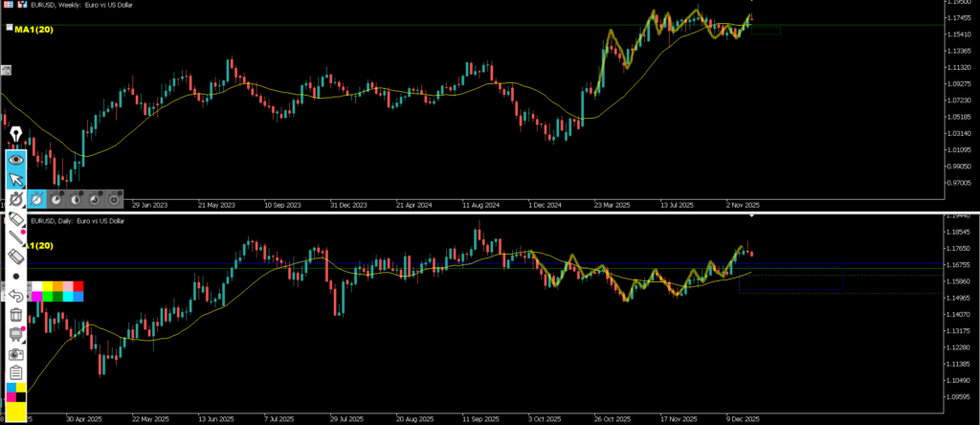Click the undo arrow icon
The width and height of the screenshot is (980, 425).
coord(15,296)
